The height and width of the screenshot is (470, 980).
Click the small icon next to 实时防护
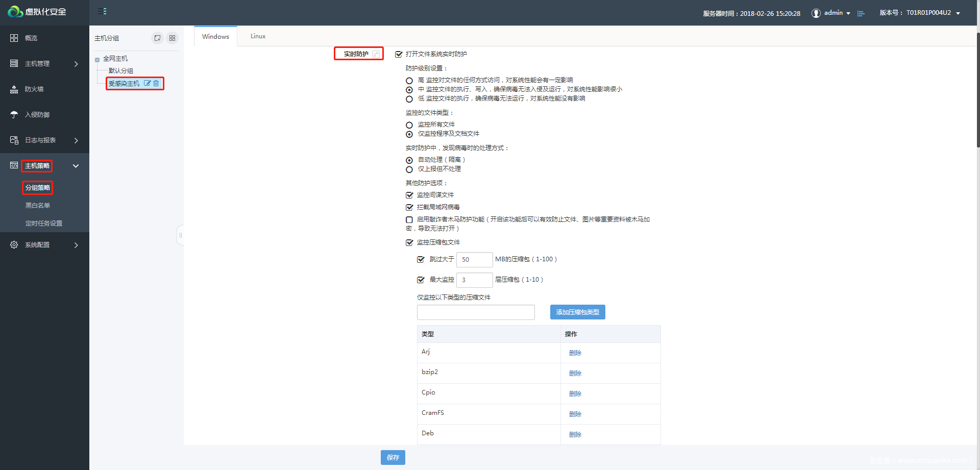[376, 54]
